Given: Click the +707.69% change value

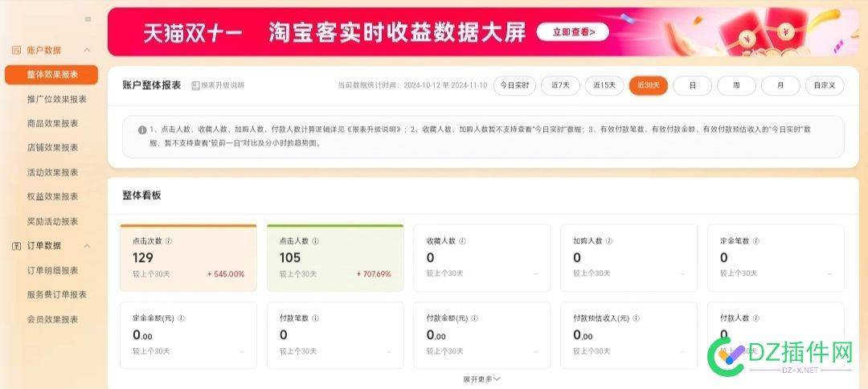Looking at the screenshot, I should click(374, 274).
